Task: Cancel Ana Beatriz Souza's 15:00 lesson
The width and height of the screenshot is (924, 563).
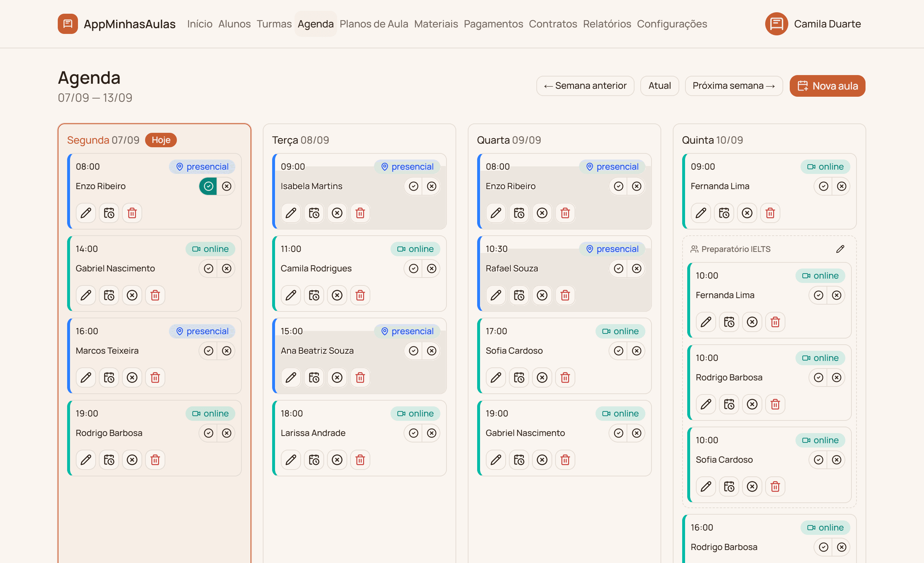Action: pos(337,377)
